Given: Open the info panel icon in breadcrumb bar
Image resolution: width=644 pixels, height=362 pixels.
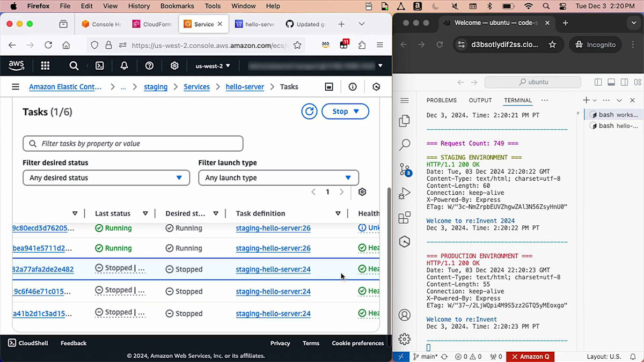Looking at the screenshot, I should click(353, 87).
